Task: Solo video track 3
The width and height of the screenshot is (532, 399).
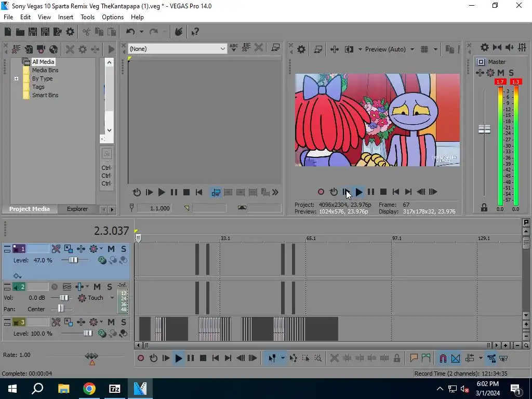Action: pyautogui.click(x=124, y=322)
